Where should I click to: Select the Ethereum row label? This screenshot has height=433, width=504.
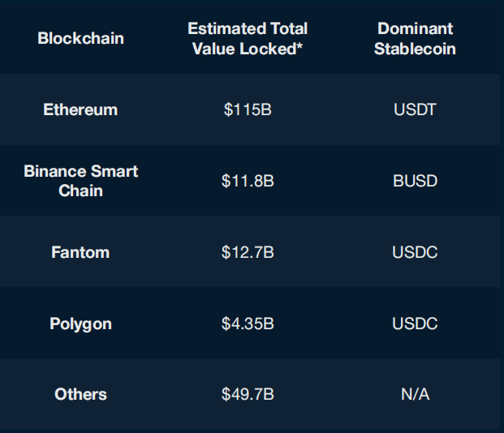click(80, 109)
